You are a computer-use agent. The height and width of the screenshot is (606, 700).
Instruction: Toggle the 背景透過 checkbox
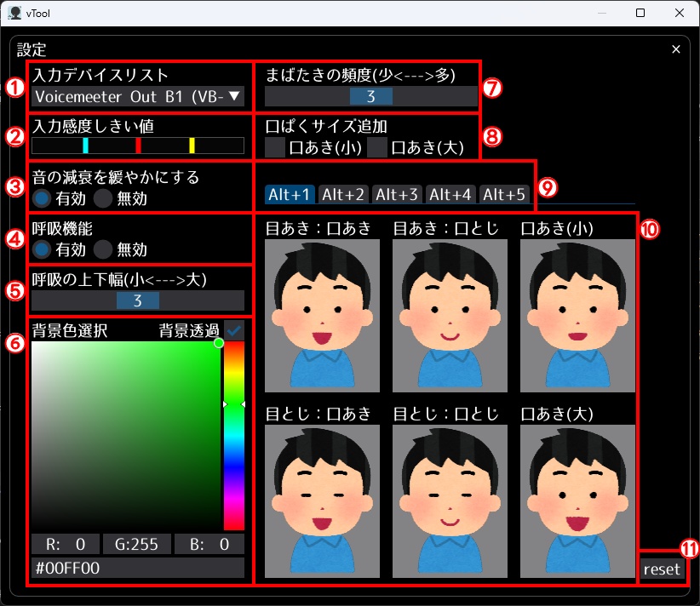(232, 328)
